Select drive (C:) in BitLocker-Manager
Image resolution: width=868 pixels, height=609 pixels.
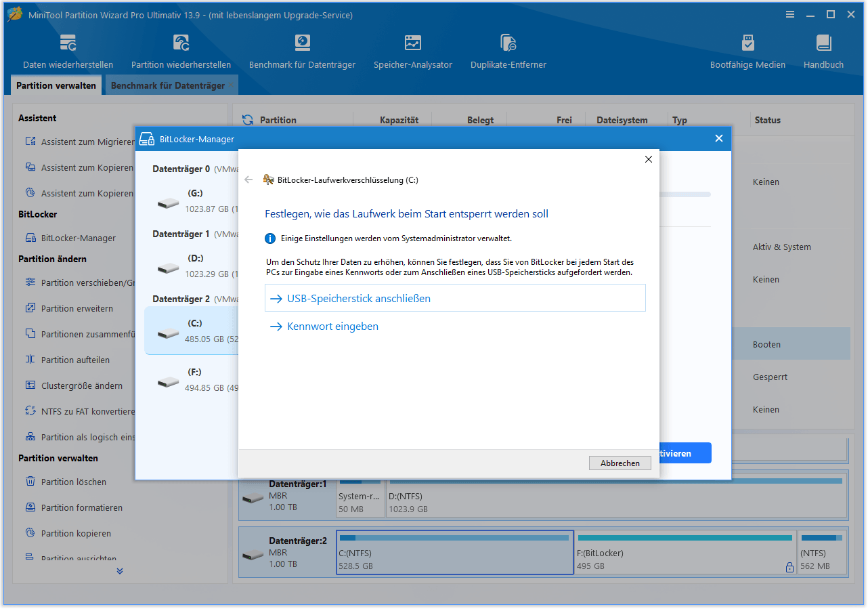(192, 331)
